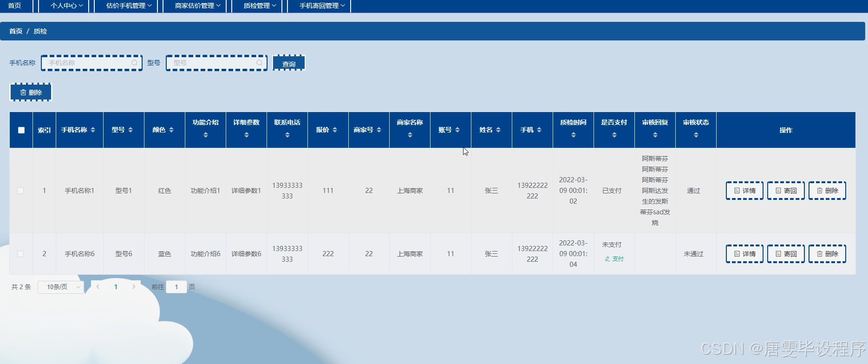This screenshot has height=364, width=868.
Task: Click 寄回 for 手机名称6 row
Action: click(786, 254)
